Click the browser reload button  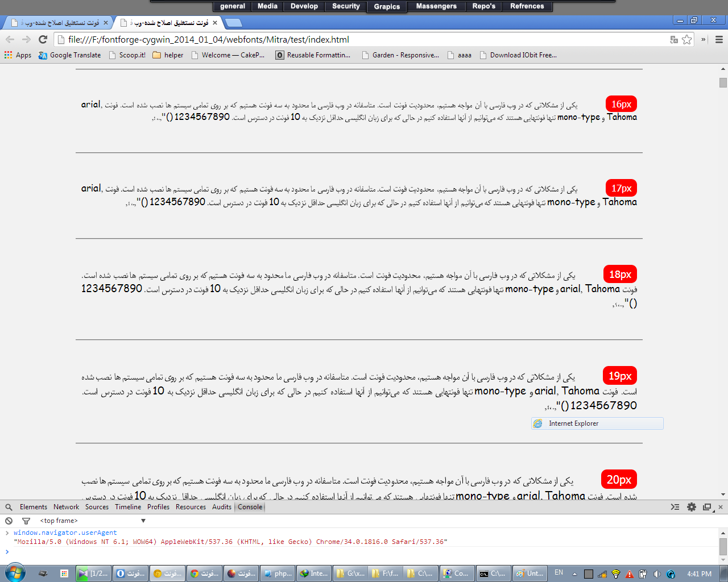43,39
